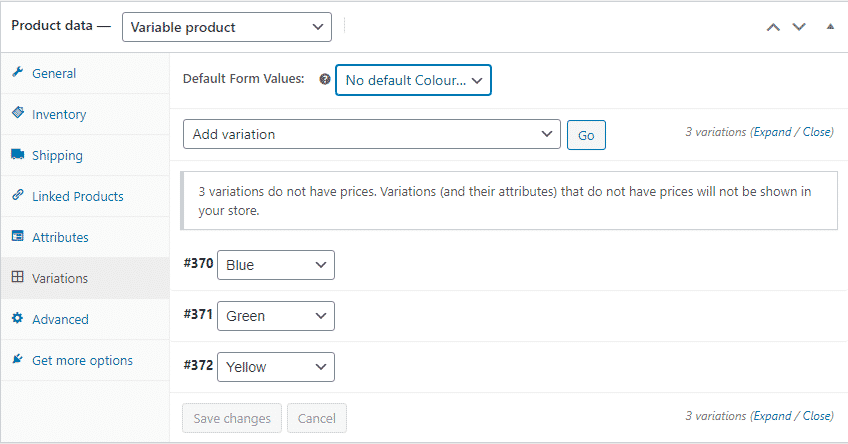848x444 pixels.
Task: Click the Go button
Action: pos(586,135)
